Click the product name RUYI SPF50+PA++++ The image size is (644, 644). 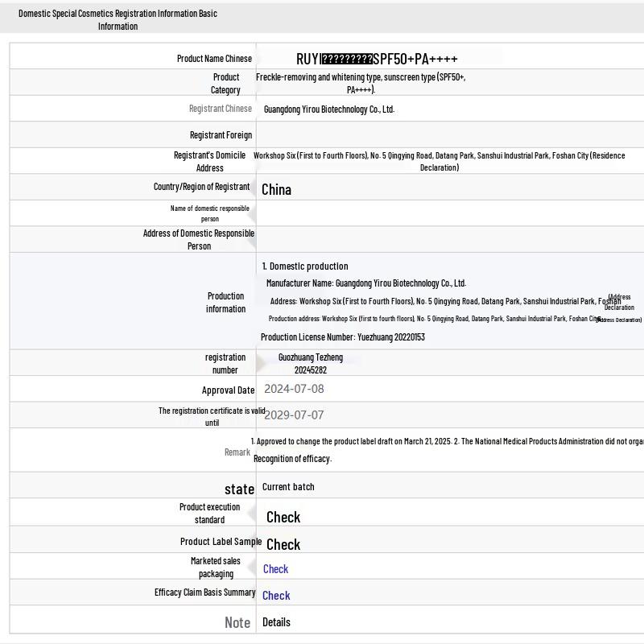coord(377,59)
